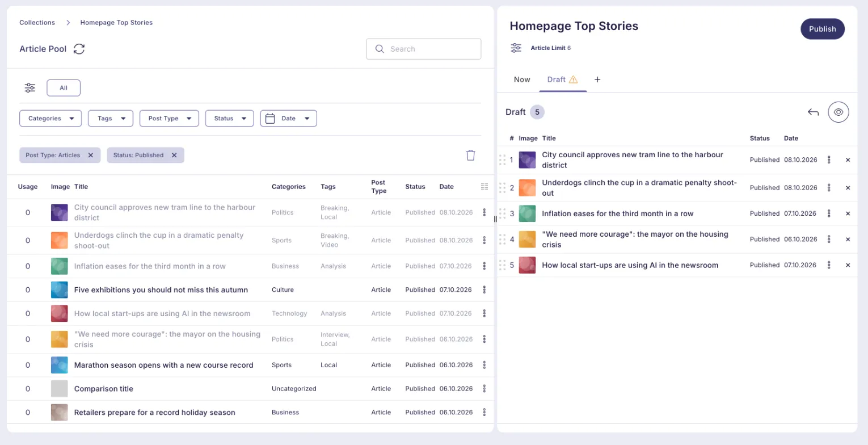
Task: Remove 'How local start-ups' from the draft list
Action: [848, 265]
